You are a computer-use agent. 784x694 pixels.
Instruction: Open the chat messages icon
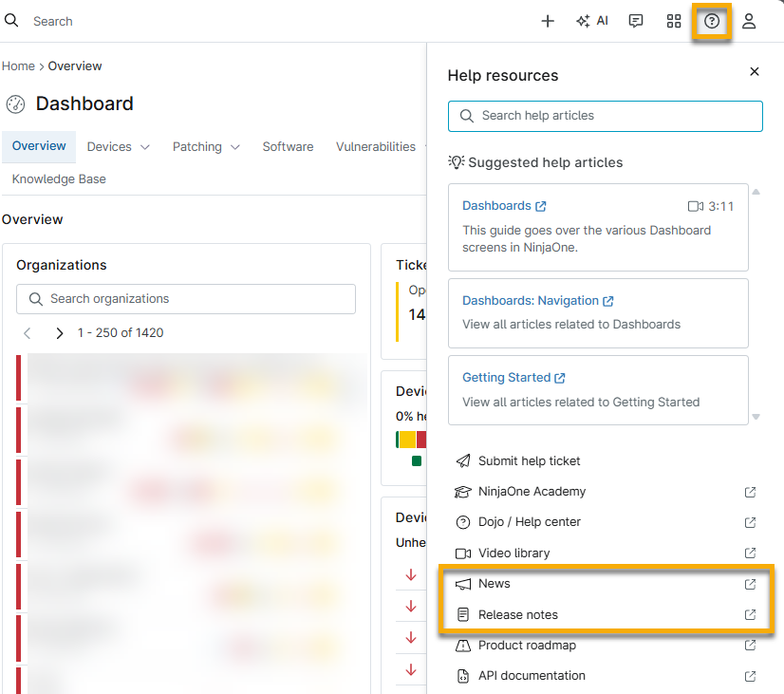[636, 21]
